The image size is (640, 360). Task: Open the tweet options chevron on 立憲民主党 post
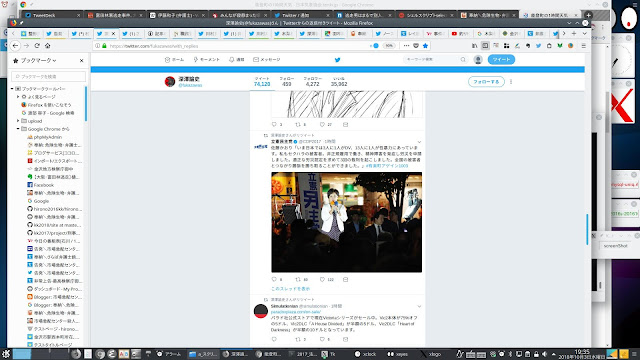[419, 142]
